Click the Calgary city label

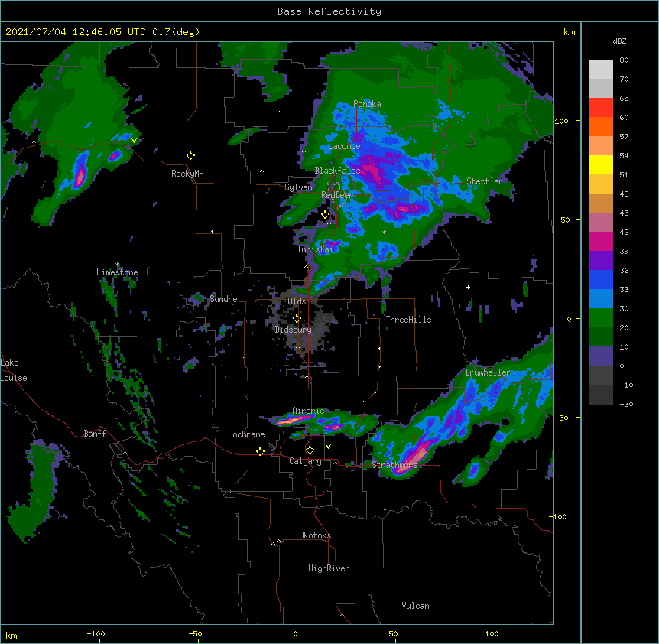coord(306,461)
